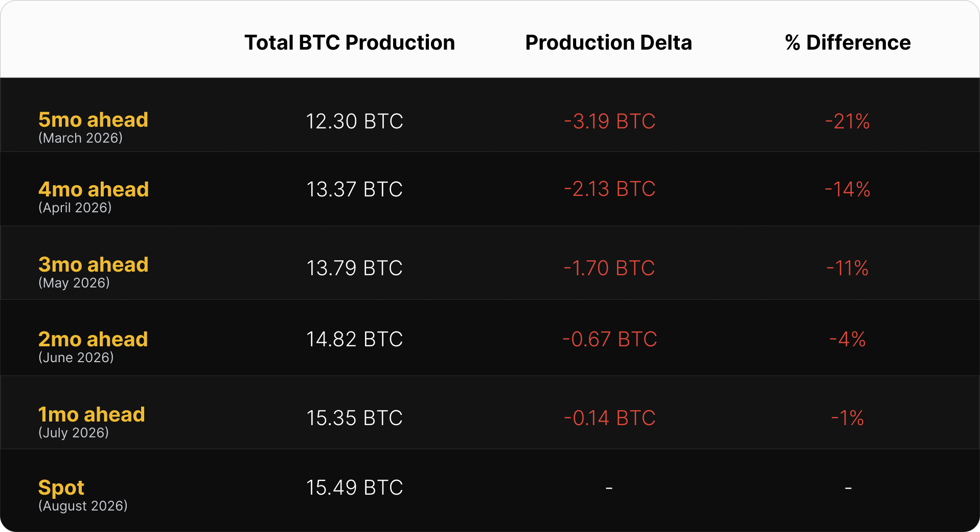Image resolution: width=980 pixels, height=532 pixels.
Task: Select the Spot row label
Action: click(61, 488)
